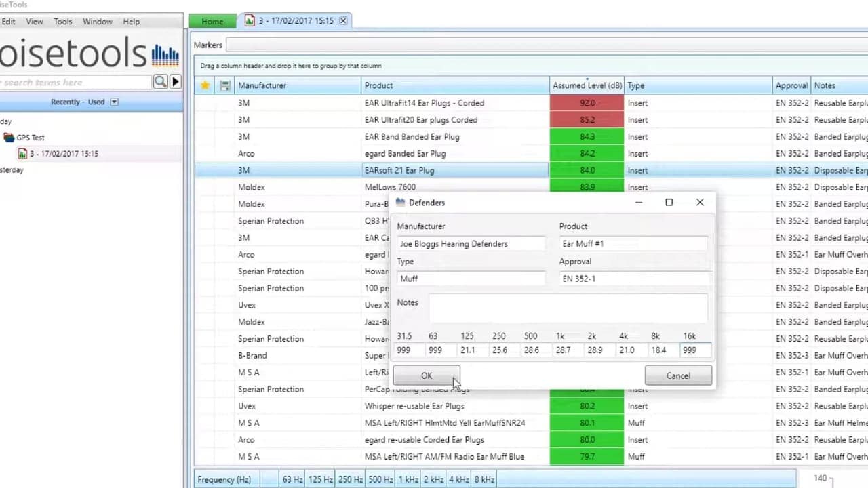
Task: Sort by the Product column header
Action: [x=455, y=85]
